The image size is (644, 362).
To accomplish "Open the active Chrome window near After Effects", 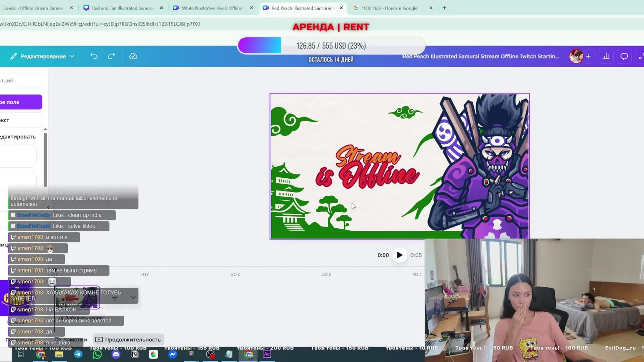I will (249, 354).
